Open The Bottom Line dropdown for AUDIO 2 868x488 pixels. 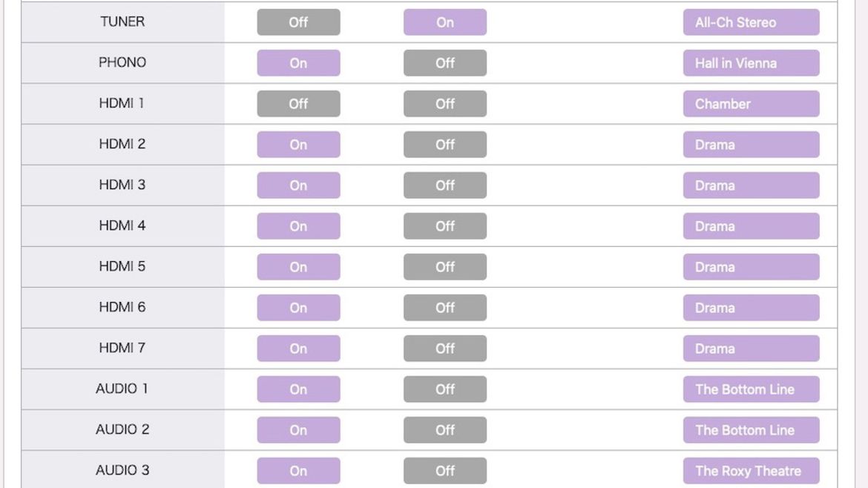click(x=752, y=430)
